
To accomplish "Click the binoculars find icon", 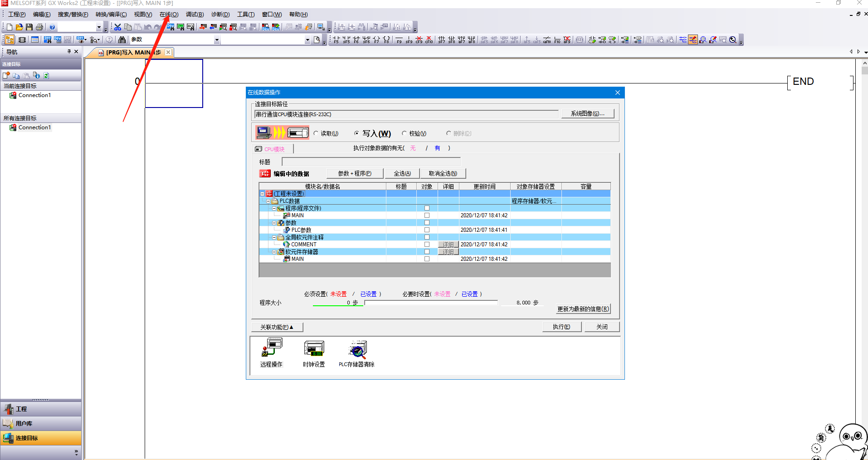I will click(x=122, y=40).
